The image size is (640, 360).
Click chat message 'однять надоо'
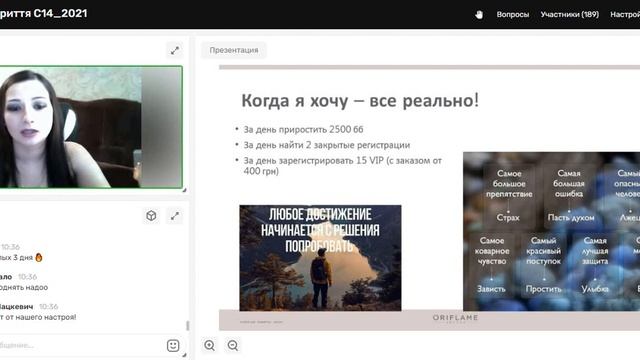click(x=24, y=287)
